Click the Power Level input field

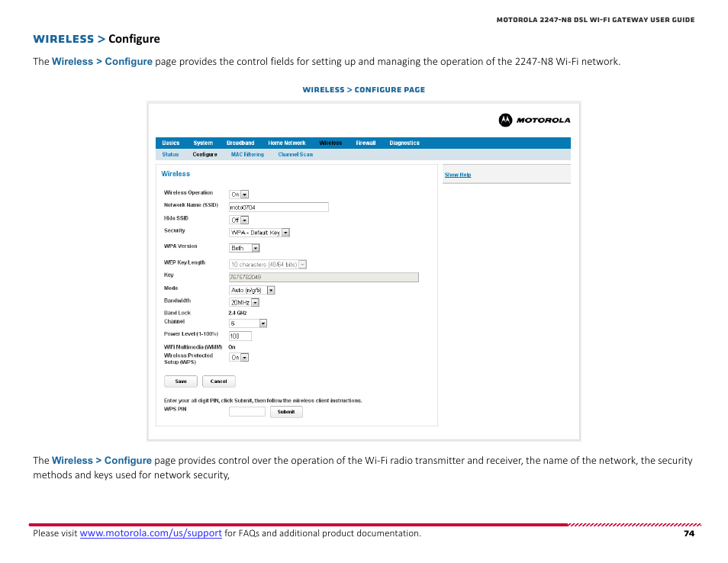tap(240, 336)
